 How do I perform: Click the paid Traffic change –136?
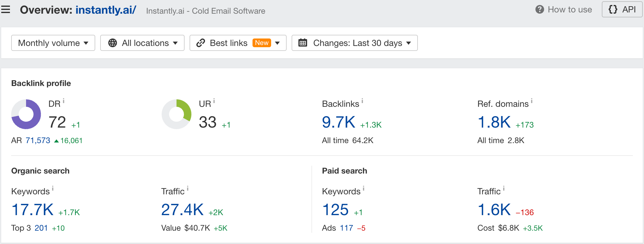(x=525, y=212)
